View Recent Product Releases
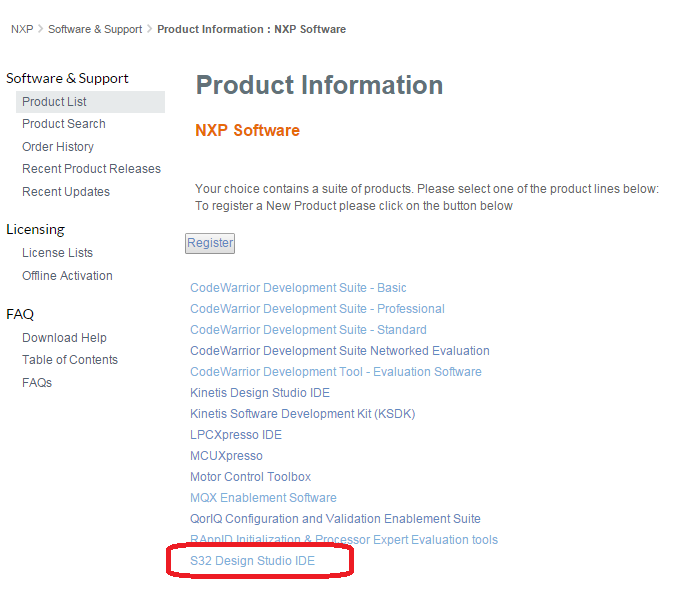687x614 pixels. (x=91, y=169)
